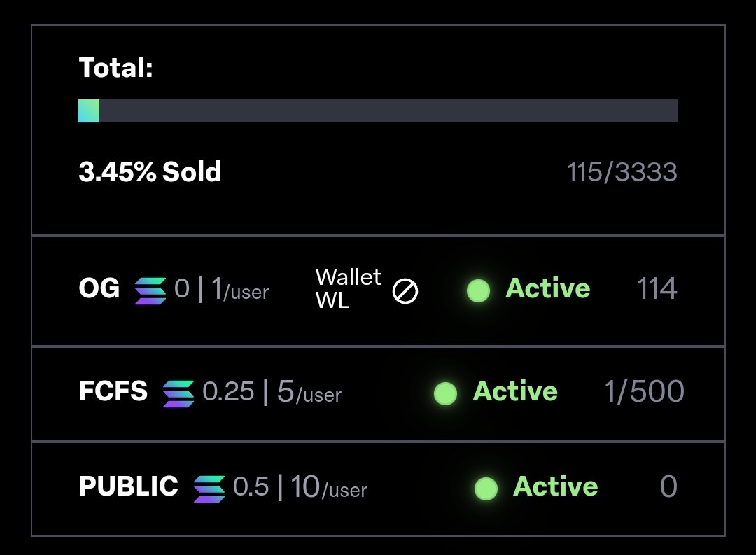Image resolution: width=756 pixels, height=555 pixels.
Task: Click the Solana icon in PUBLIC row
Action: tap(209, 488)
